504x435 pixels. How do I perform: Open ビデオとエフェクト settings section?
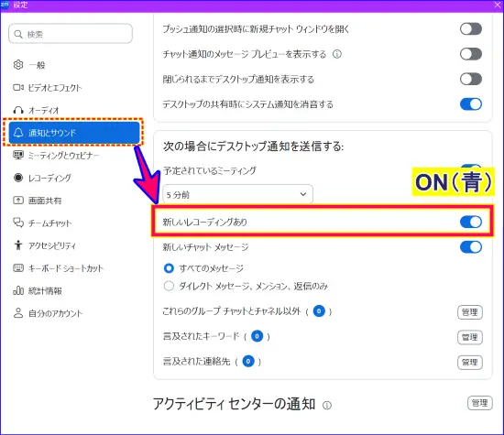pyautogui.click(x=74, y=87)
